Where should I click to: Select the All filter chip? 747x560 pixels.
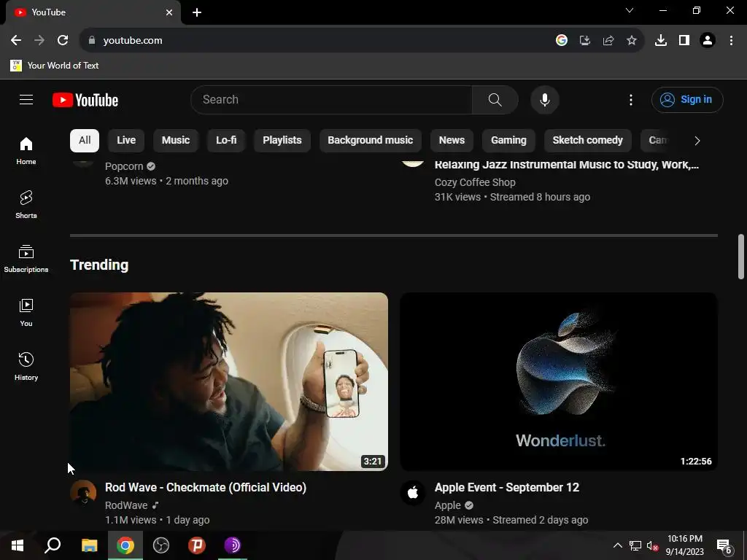pyautogui.click(x=85, y=141)
